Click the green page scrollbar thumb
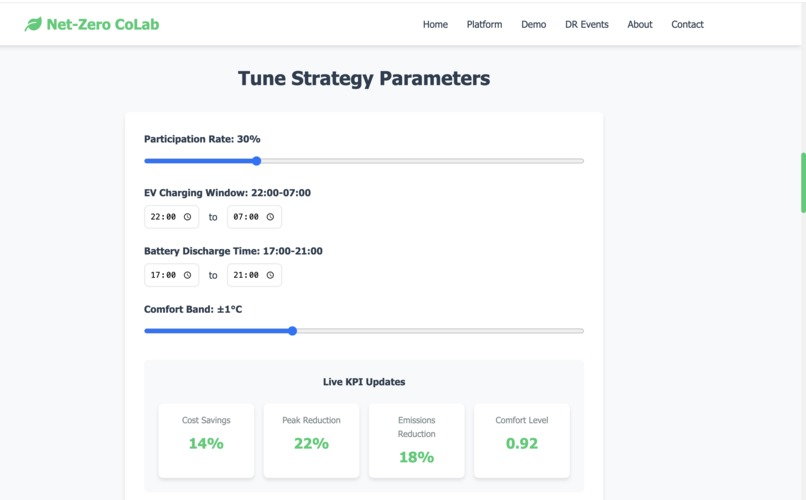806x500 pixels. pos(803,182)
